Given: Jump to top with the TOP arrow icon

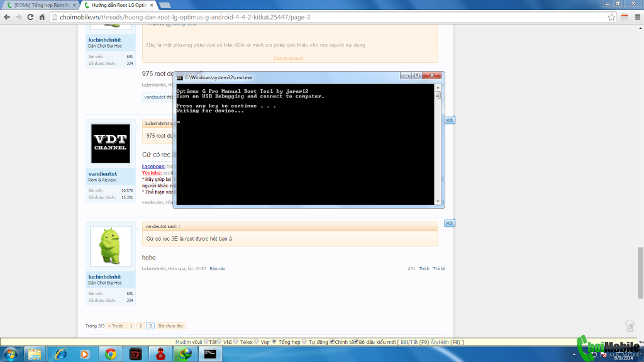Looking at the screenshot, I should coord(630,326).
